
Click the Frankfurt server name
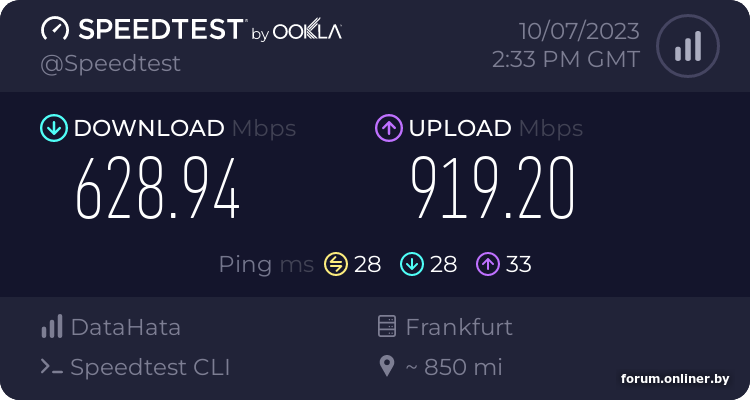(459, 327)
